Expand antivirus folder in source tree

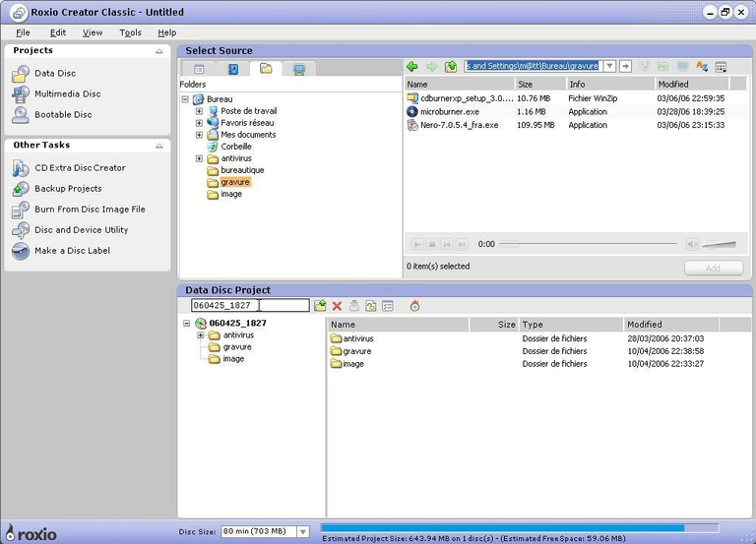point(199,158)
